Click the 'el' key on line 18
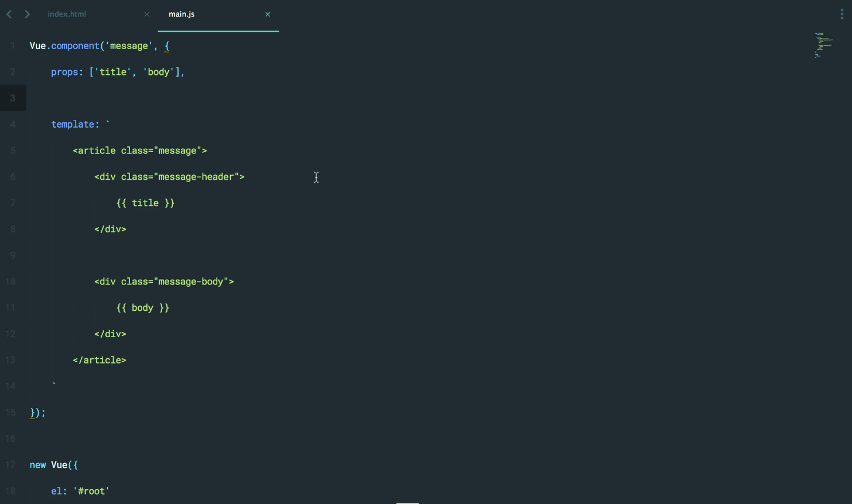Viewport: 852px width, 504px height. (x=56, y=491)
